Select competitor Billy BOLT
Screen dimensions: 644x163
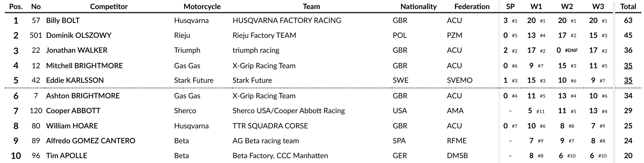pos(63,20)
